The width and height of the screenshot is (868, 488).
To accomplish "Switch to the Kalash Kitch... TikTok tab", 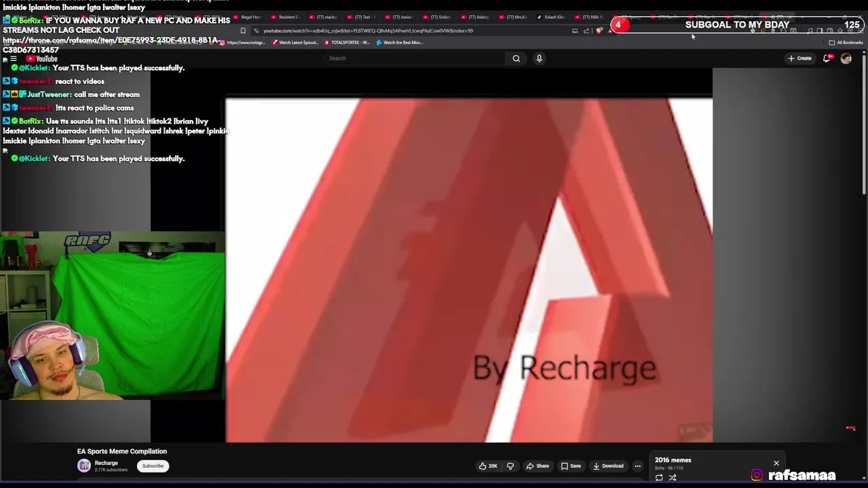I will [x=551, y=17].
